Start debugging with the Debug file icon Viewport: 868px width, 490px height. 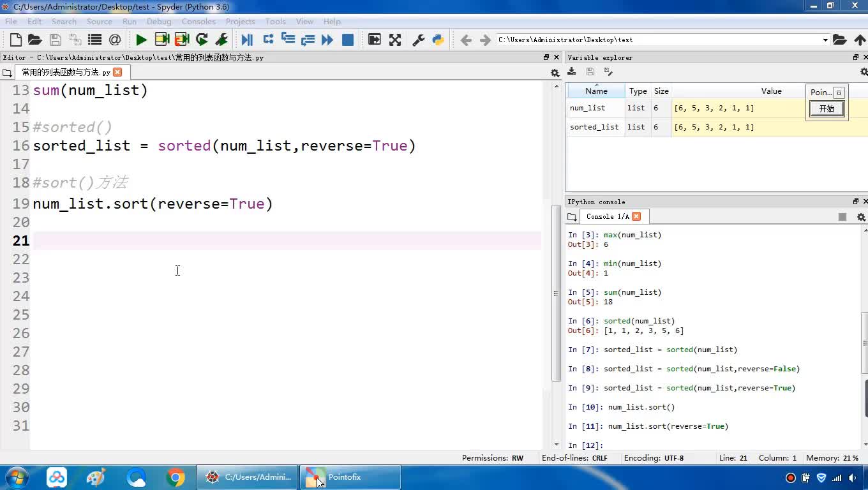[x=247, y=40]
